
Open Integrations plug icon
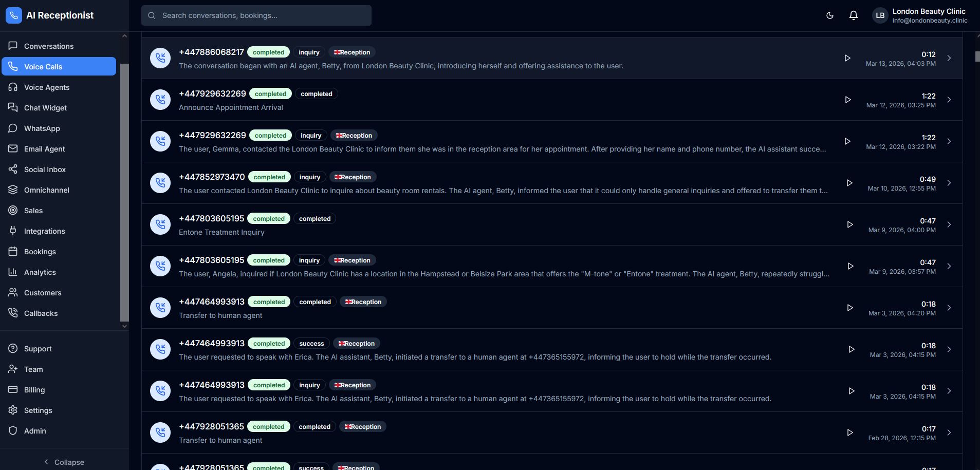pos(13,231)
